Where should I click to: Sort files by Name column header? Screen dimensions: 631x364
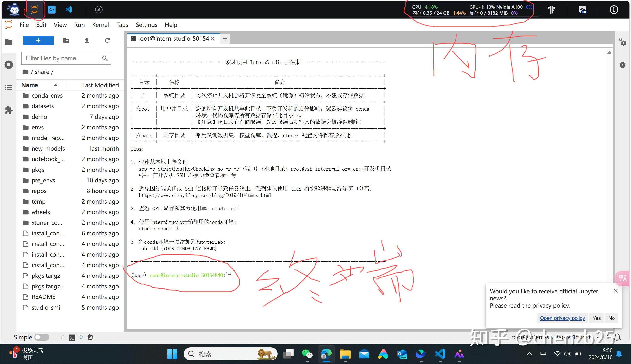(x=30, y=85)
